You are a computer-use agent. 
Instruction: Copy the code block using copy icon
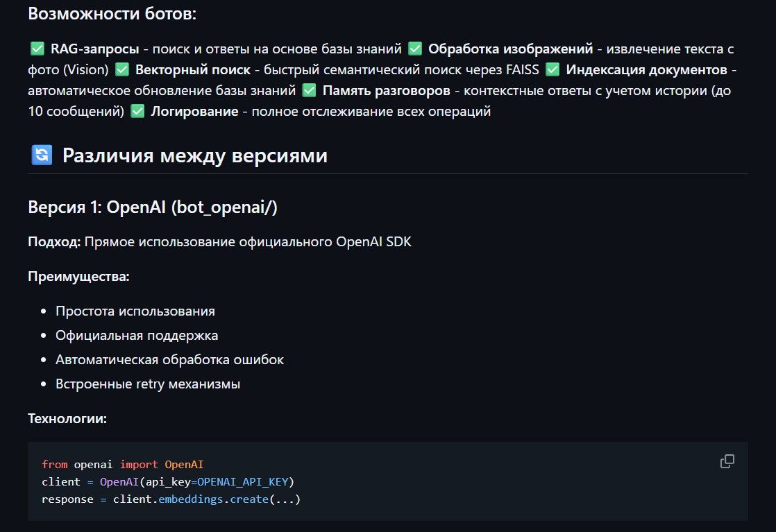pyautogui.click(x=727, y=461)
